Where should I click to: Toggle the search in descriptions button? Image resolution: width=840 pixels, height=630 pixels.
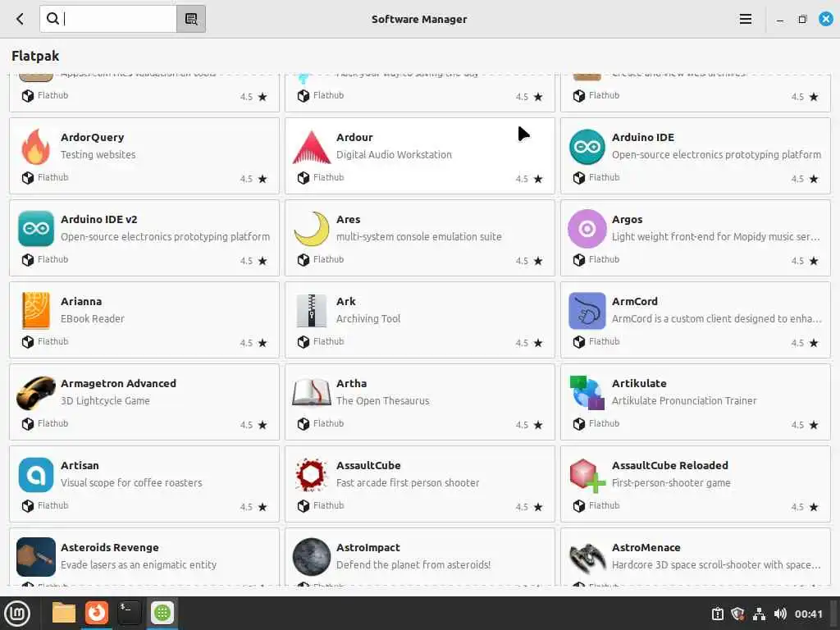191,19
